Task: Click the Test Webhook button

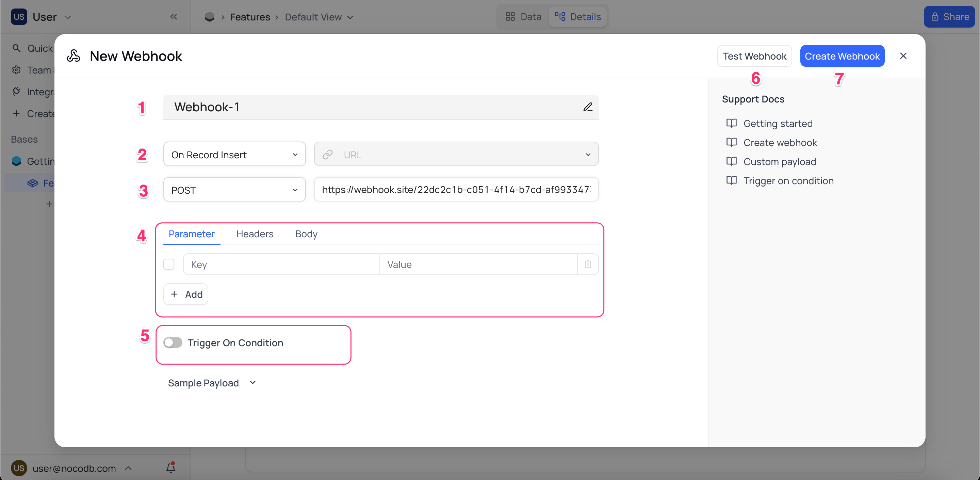Action: (x=754, y=55)
